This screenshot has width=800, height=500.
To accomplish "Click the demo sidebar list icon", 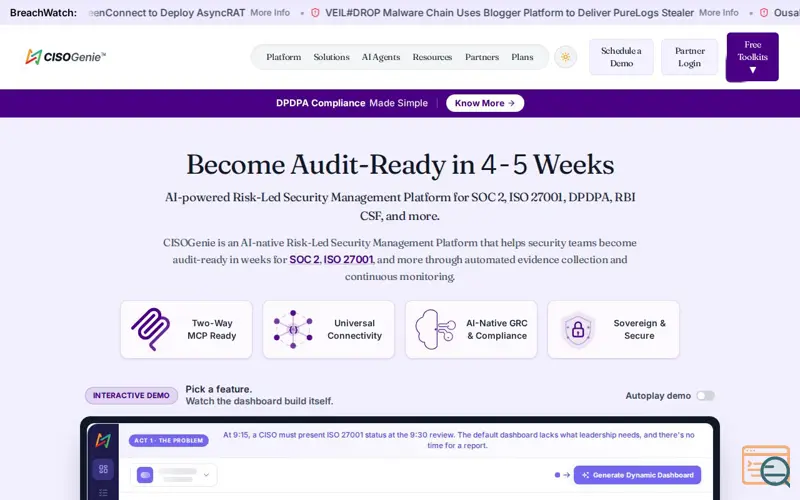I will pyautogui.click(x=103, y=493).
